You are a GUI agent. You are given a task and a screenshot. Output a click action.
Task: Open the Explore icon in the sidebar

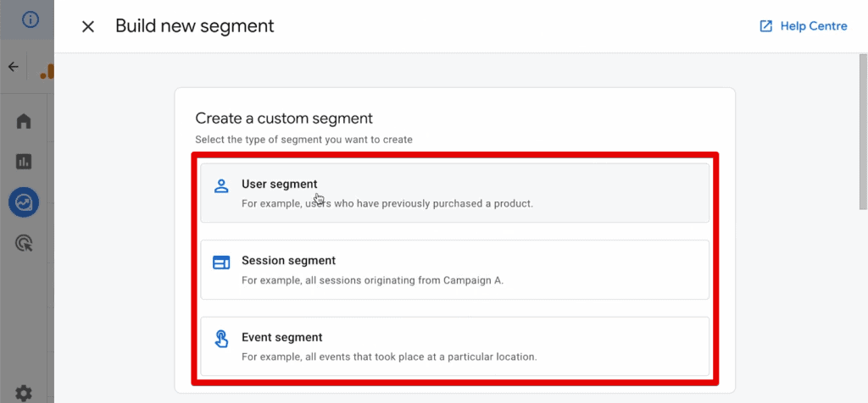pyautogui.click(x=24, y=202)
